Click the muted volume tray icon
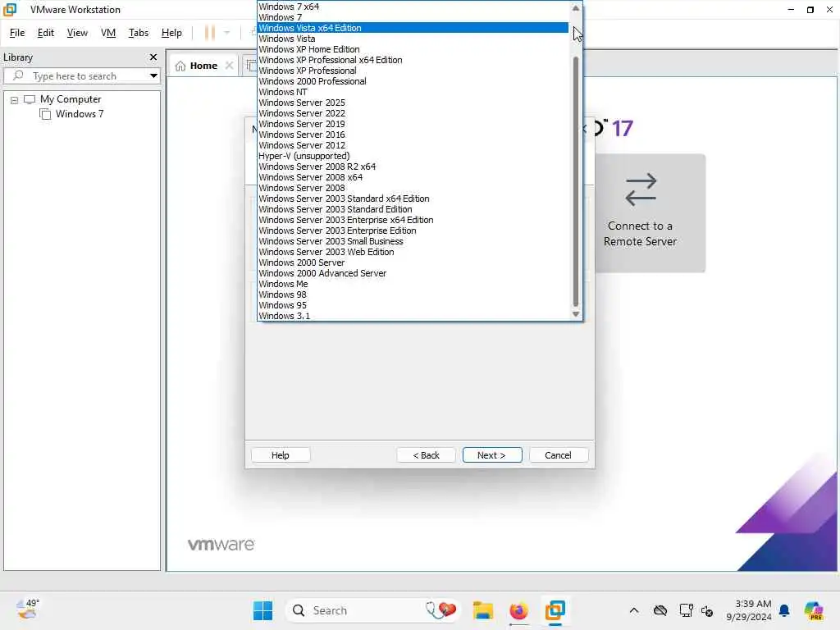The height and width of the screenshot is (630, 840). (x=707, y=610)
